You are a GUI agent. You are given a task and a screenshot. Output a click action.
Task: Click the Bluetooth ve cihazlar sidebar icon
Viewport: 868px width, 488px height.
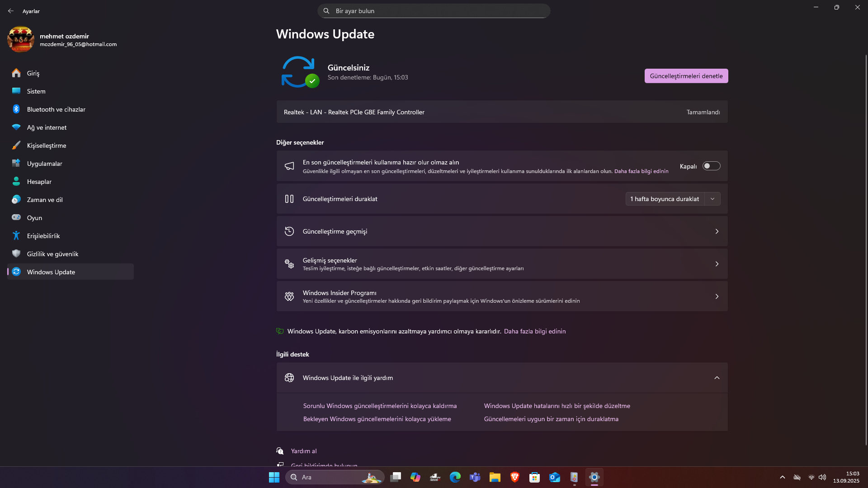point(16,109)
